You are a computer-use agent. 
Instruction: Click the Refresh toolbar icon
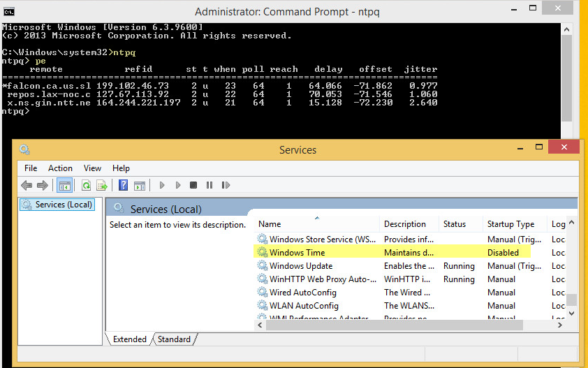pyautogui.click(x=87, y=185)
